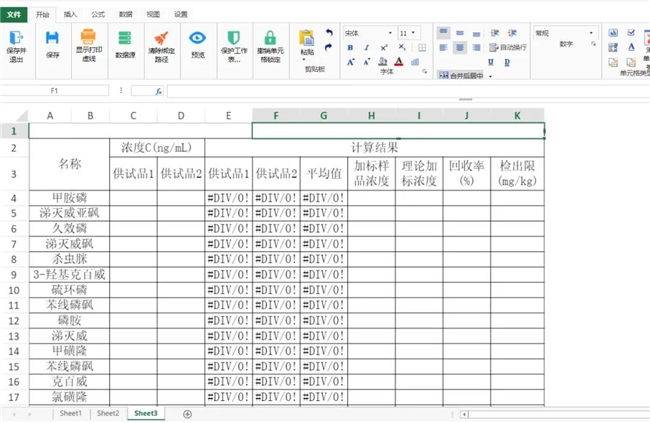Toggle Italic formatting
The image size is (650, 423).
click(x=368, y=47)
